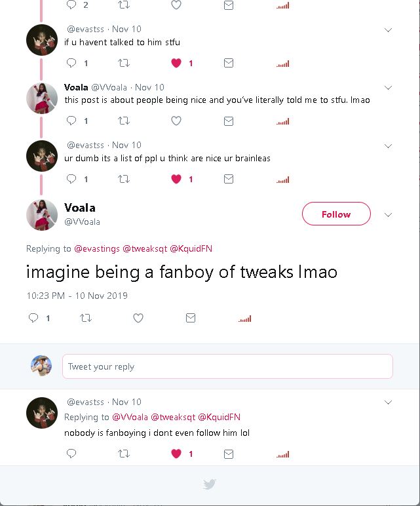This screenshot has height=506, width=420.
Task: Like Voala's "this post is about people" tweet
Action: tap(176, 121)
